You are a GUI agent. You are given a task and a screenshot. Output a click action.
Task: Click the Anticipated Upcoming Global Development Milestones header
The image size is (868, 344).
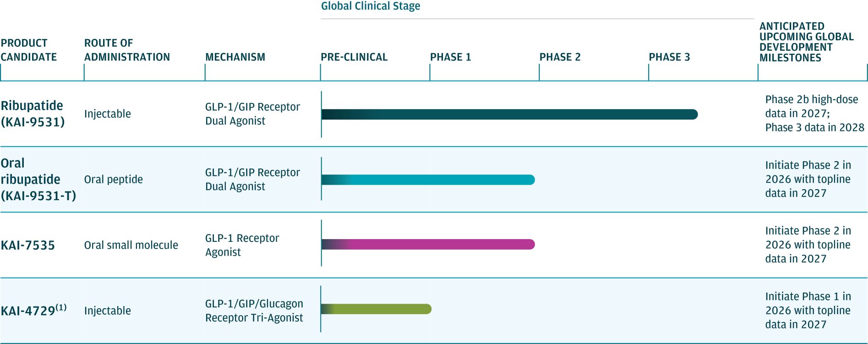pyautogui.click(x=806, y=42)
